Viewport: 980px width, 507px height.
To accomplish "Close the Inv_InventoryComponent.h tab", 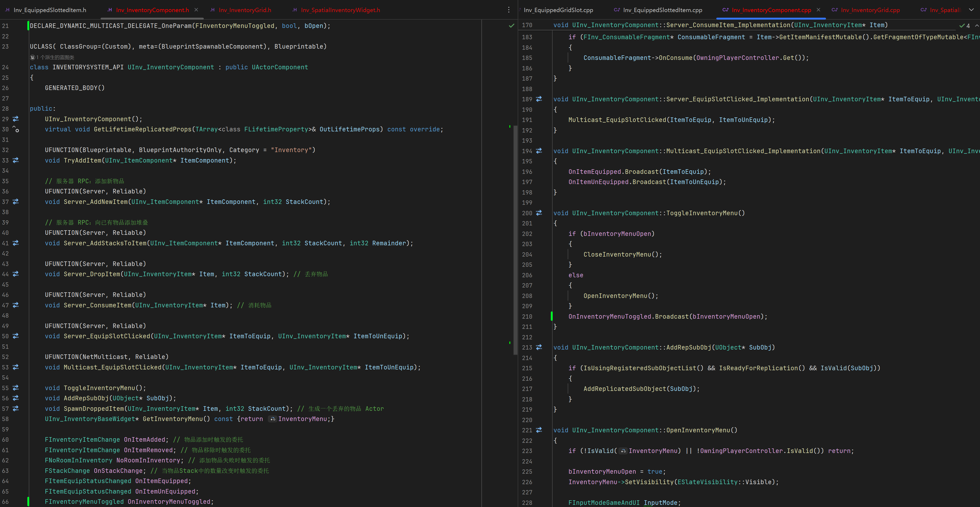I will tap(196, 10).
